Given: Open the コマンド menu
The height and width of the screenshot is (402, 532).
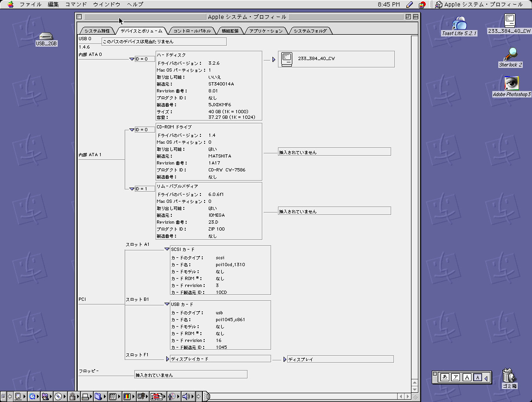Looking at the screenshot, I should 76,5.
